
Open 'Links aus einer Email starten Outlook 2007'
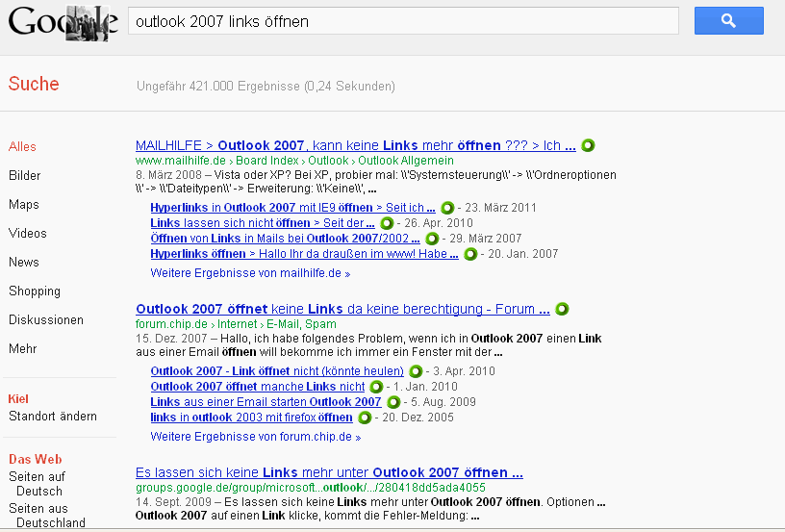266,402
